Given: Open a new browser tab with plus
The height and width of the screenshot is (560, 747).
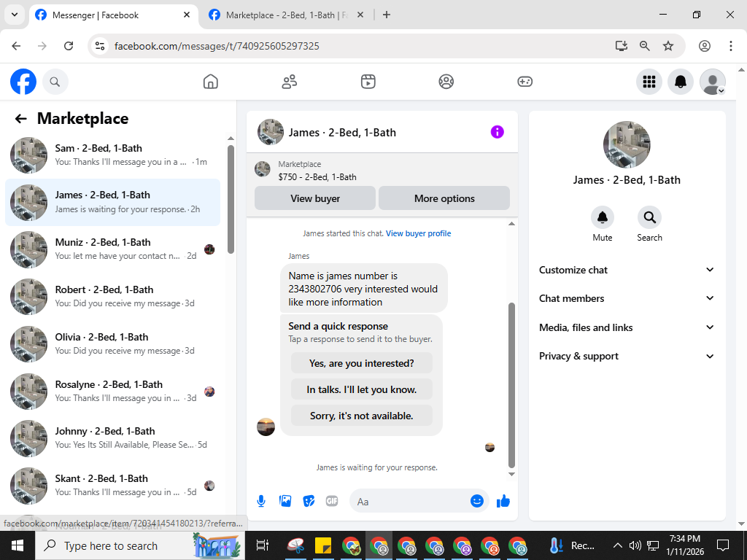Looking at the screenshot, I should (x=387, y=15).
